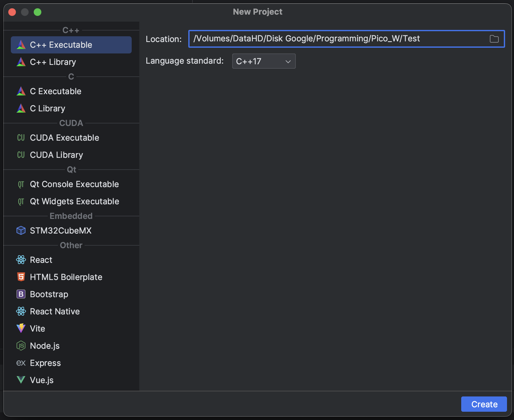The height and width of the screenshot is (420, 514).
Task: Click the React Native atom icon
Action: (21, 311)
